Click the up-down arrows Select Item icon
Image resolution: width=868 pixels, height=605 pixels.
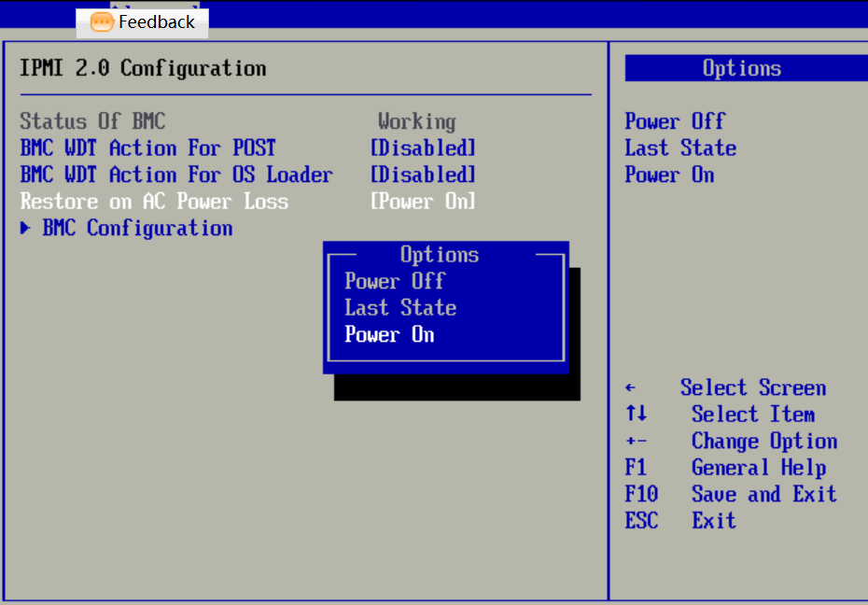pyautogui.click(x=636, y=415)
